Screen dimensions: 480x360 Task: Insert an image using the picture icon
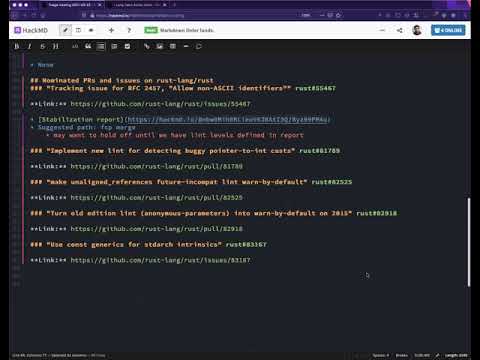pyautogui.click(x=160, y=46)
